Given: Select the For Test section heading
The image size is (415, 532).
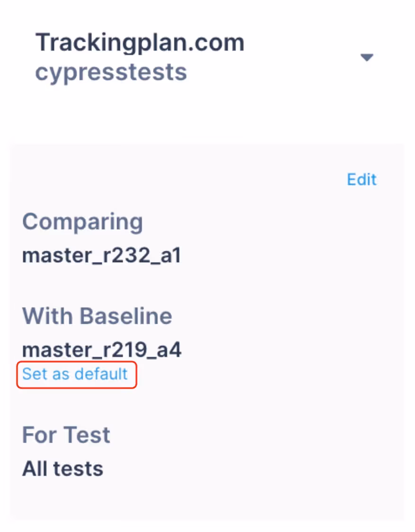Looking at the screenshot, I should (65, 434).
